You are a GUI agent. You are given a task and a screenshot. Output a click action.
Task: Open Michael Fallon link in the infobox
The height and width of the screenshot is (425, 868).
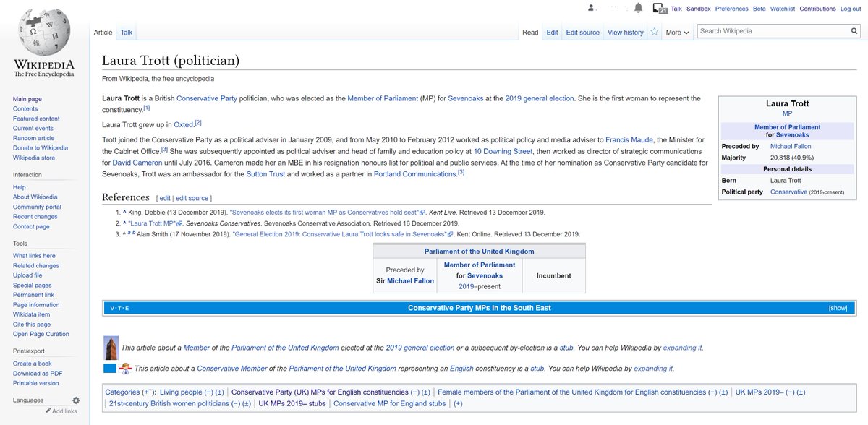click(x=791, y=146)
